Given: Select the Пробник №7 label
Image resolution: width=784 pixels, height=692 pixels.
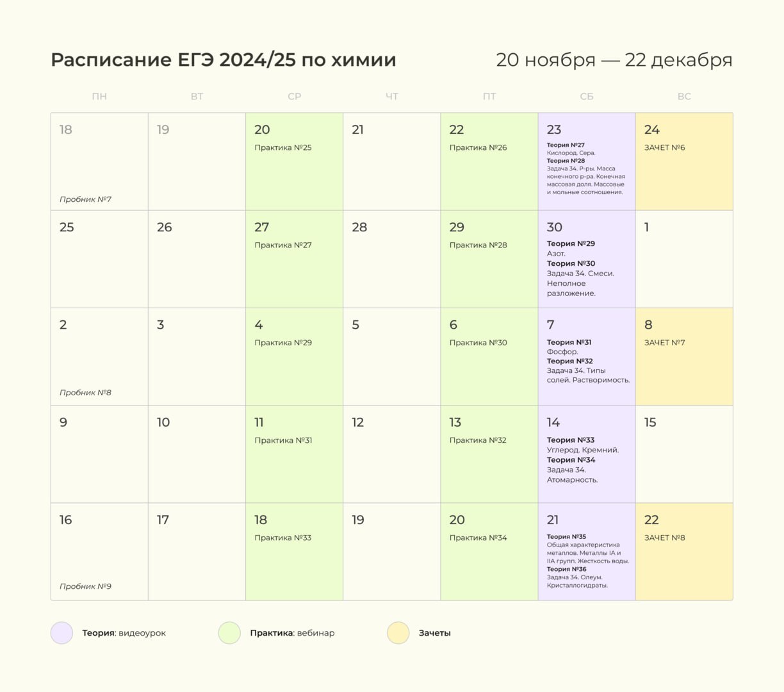Looking at the screenshot, I should point(85,199).
